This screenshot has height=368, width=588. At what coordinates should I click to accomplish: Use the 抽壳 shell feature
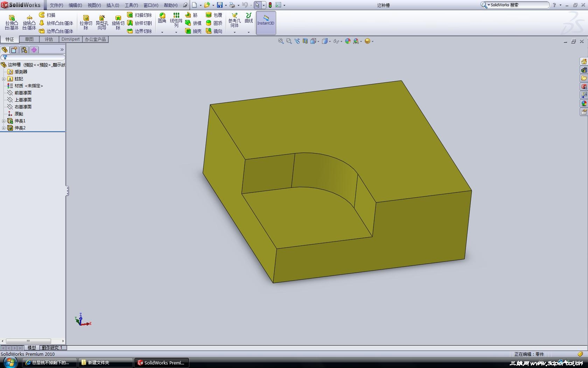point(193,31)
